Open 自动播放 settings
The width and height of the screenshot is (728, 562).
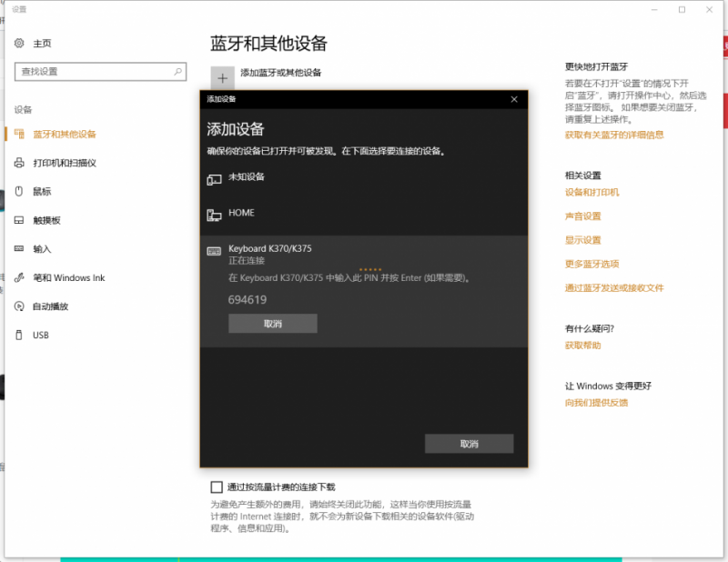(x=51, y=306)
